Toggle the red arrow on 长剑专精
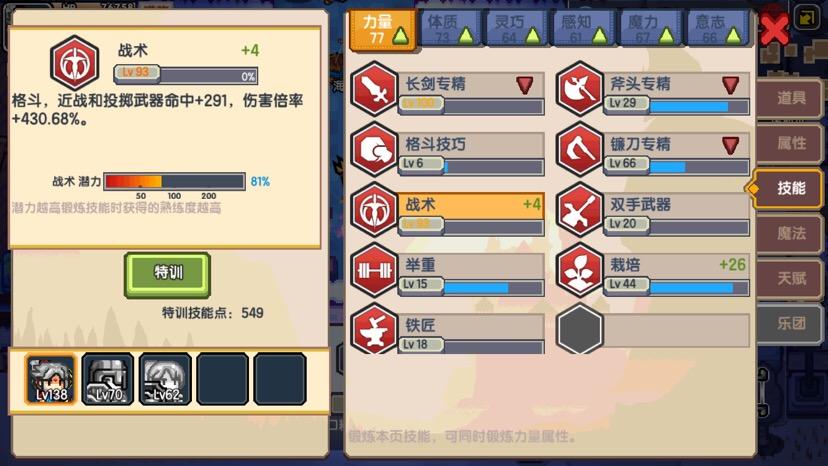Screen dimensions: 828x466 (525, 85)
